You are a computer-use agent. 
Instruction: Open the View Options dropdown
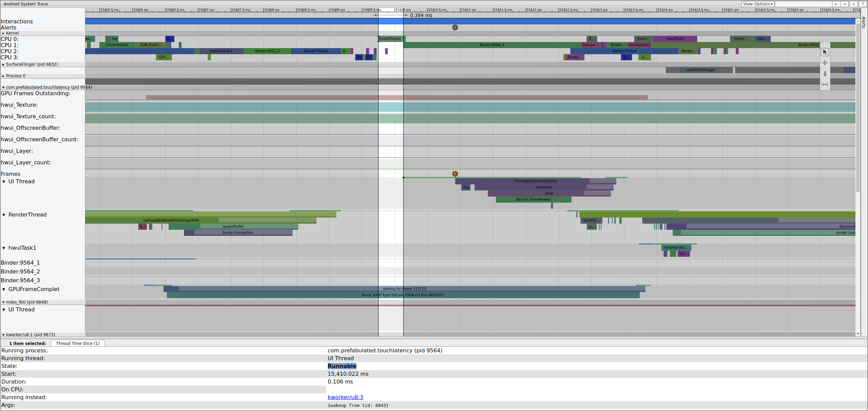758,4
